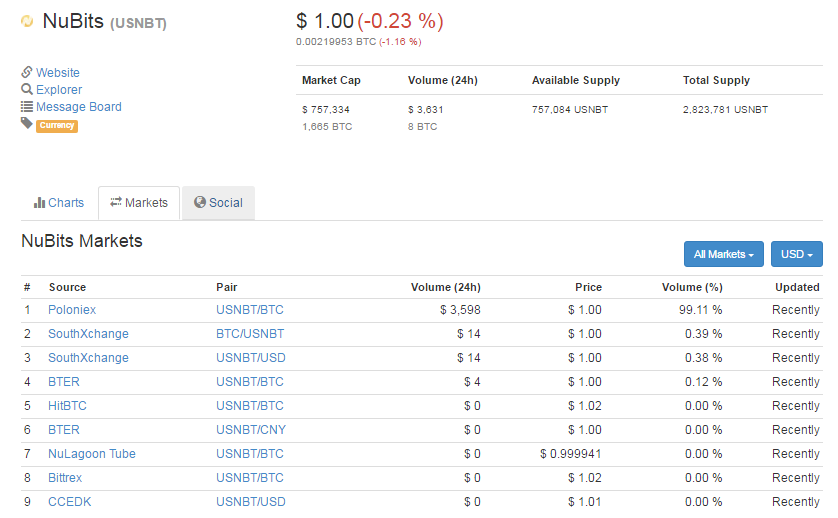This screenshot has width=838, height=518.
Task: Click the $ 1.00 headline price
Action: pos(325,21)
